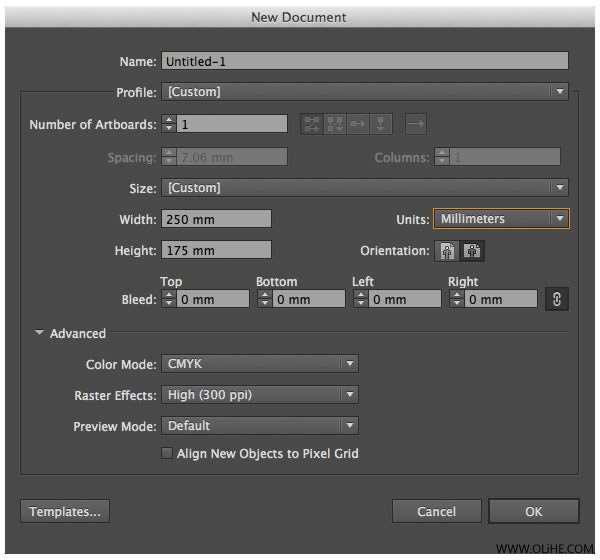
Task: Click the Number of Artboards stepper arrows
Action: tap(169, 124)
